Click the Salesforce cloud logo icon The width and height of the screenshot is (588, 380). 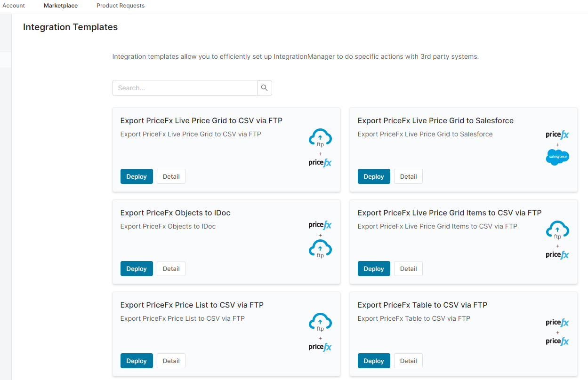pyautogui.click(x=557, y=157)
